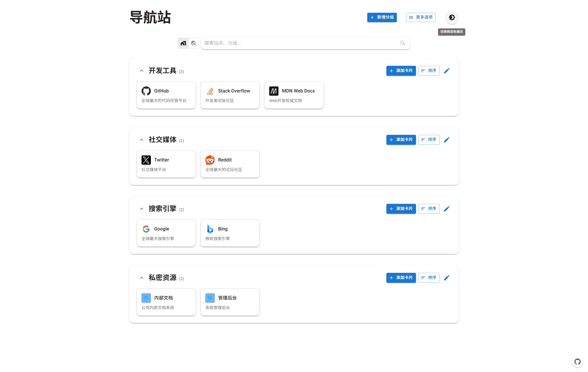Toggle dark mode with the theme switch
Screen dimensions: 588x372
click(451, 17)
